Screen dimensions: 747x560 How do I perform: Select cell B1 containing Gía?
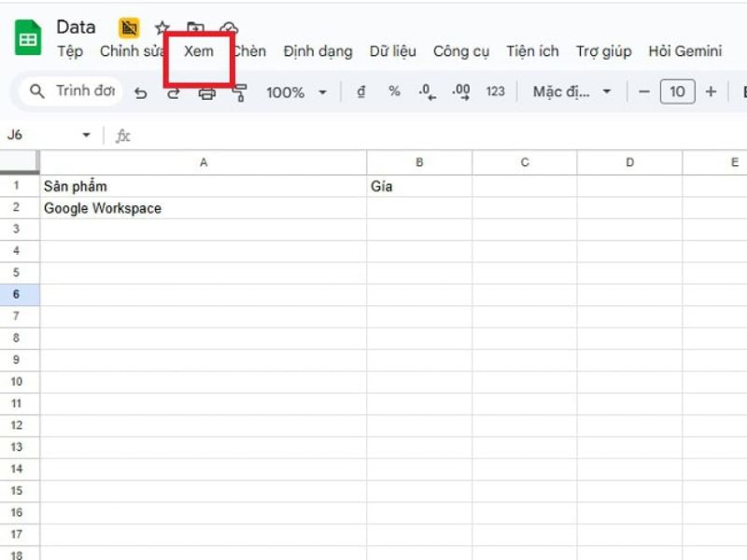[x=419, y=186]
